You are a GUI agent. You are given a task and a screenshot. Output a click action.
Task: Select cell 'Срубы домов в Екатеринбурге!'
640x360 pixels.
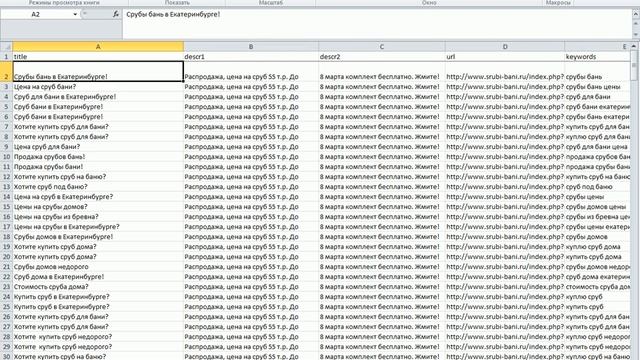pyautogui.click(x=98, y=237)
